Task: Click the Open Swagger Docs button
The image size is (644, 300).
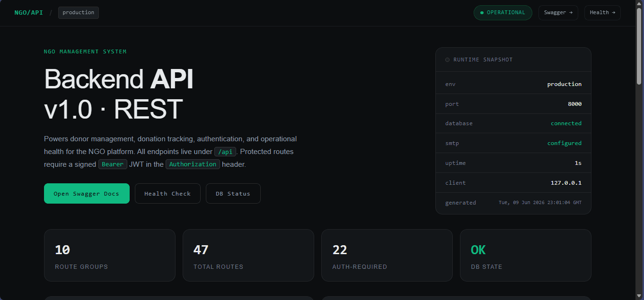Action: click(x=87, y=194)
